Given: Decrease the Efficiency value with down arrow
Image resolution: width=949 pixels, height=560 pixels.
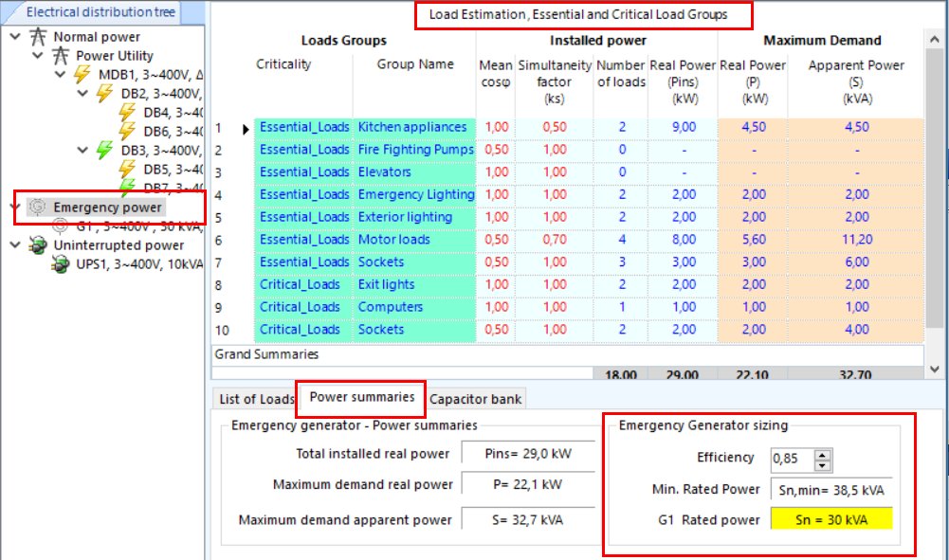Looking at the screenshot, I should point(822,464).
